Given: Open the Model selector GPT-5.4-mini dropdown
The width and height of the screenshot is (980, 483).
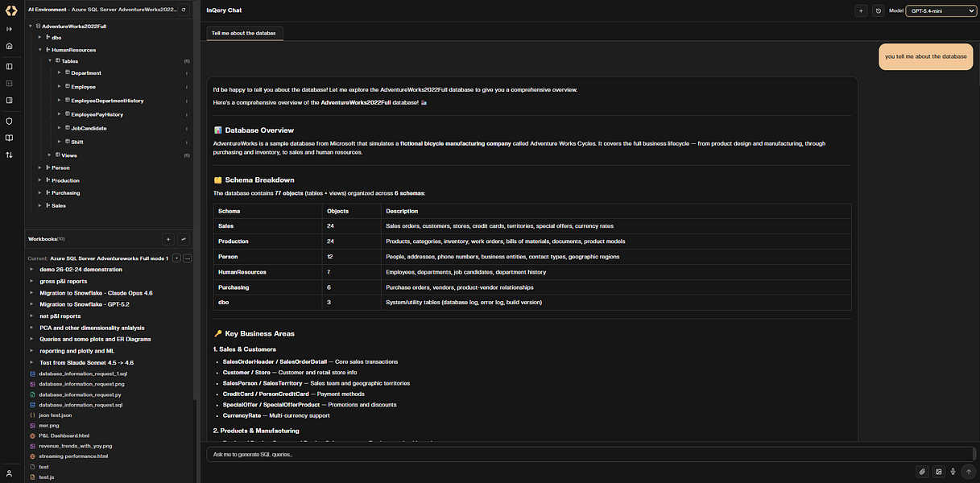Looking at the screenshot, I should point(940,11).
